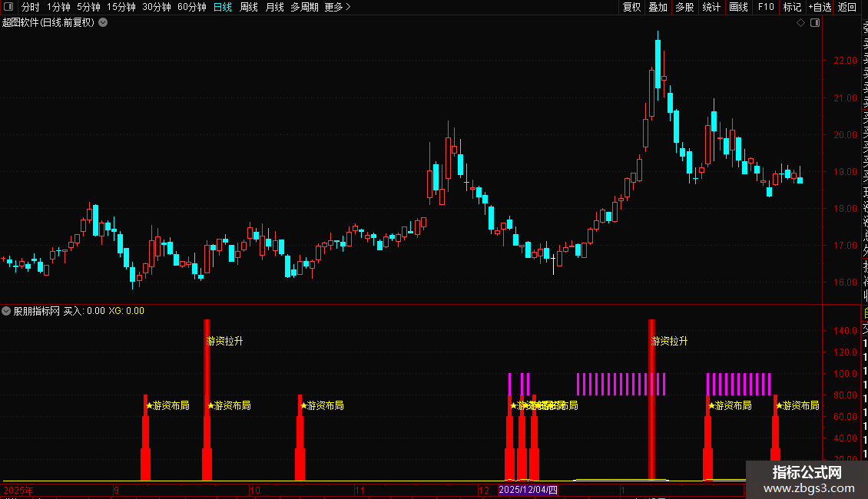Switch to 周线 weekly chart
Screen dimensions: 868x499
(x=249, y=7)
